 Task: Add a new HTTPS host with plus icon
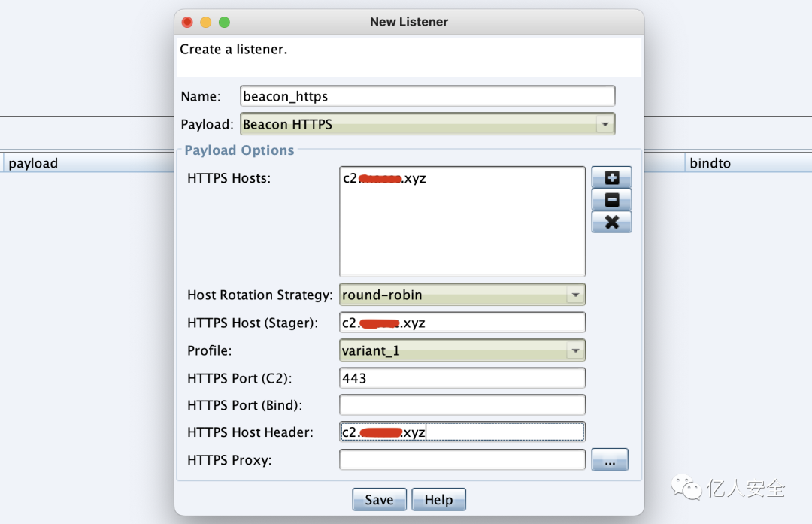click(611, 177)
